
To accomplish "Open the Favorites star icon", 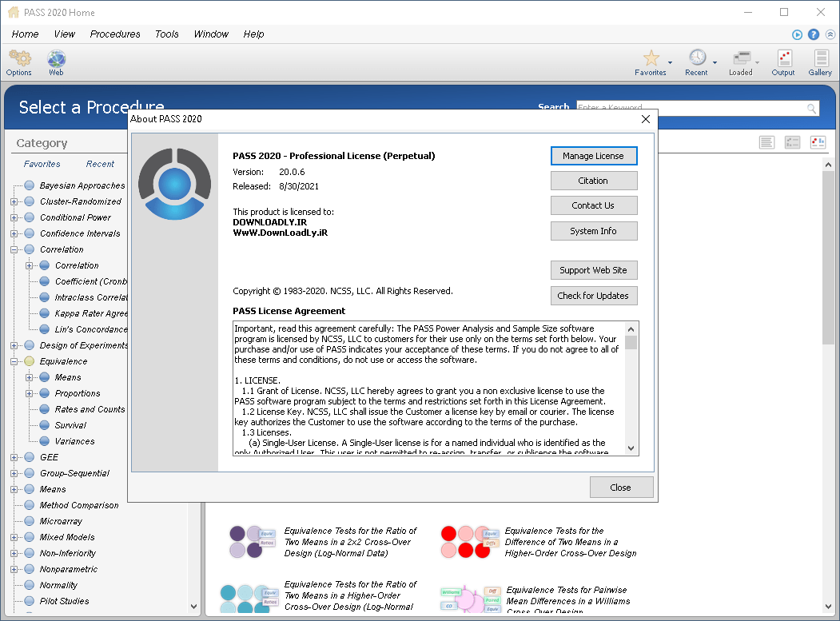I will point(651,58).
